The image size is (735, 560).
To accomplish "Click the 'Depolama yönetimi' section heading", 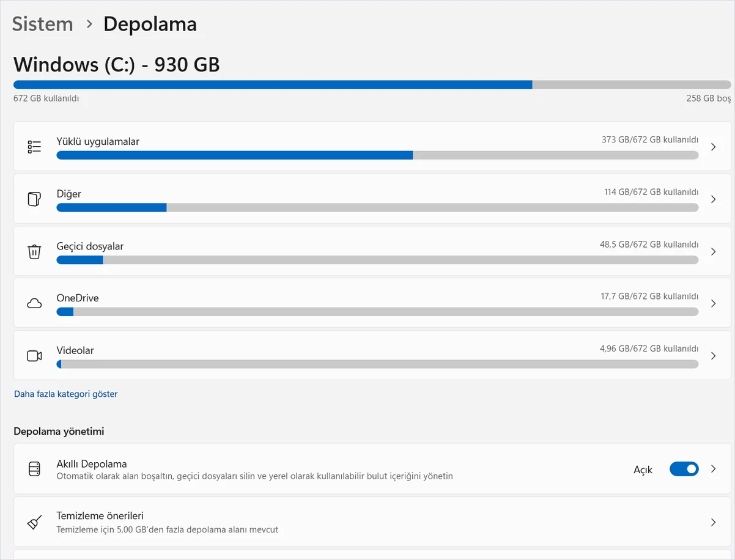I will coord(59,432).
